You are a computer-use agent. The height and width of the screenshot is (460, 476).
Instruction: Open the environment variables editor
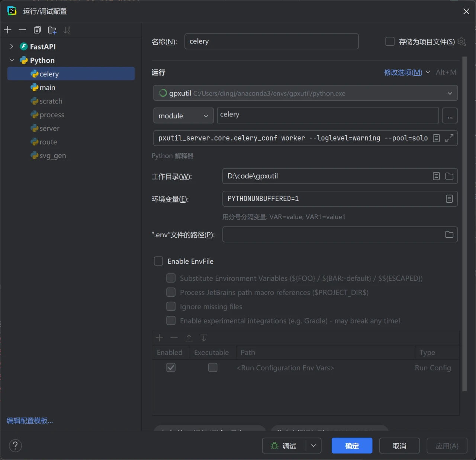pos(449,199)
